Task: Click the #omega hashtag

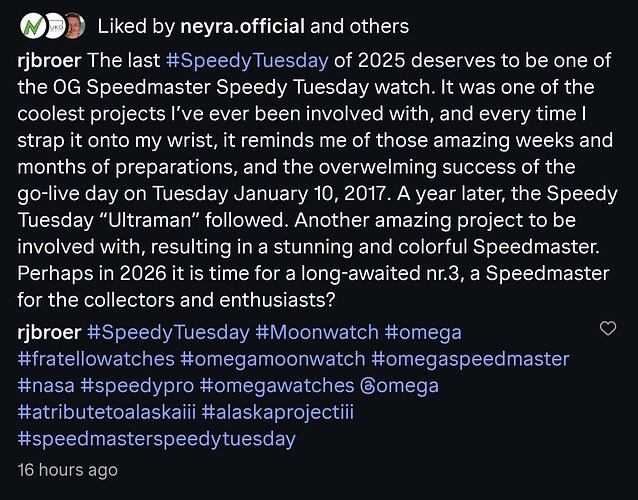Action: 423,331
